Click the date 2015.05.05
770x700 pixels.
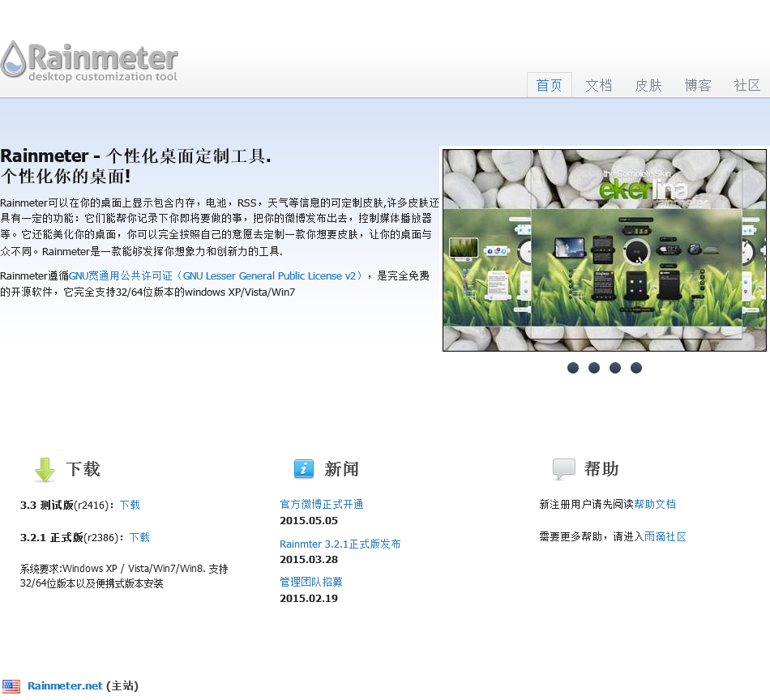pos(309,521)
